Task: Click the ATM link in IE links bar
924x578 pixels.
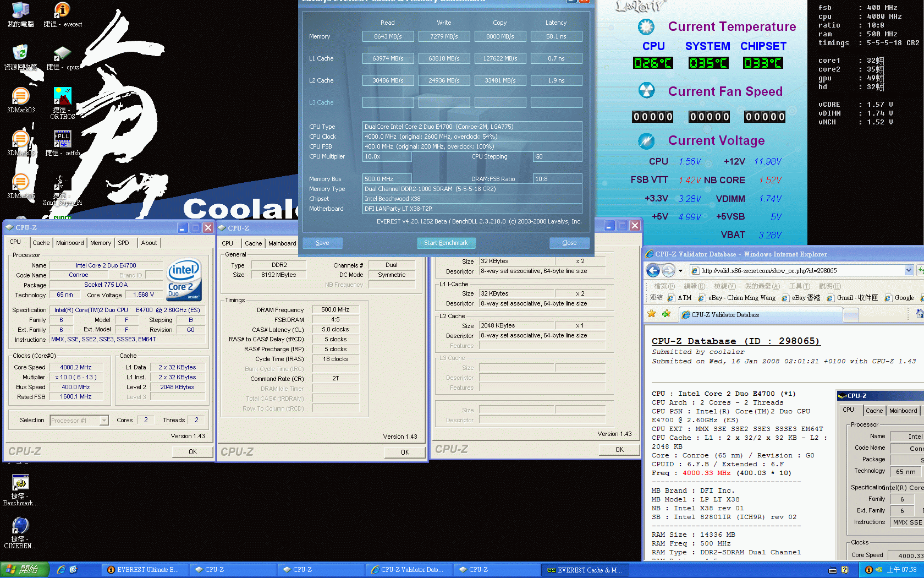Action: point(679,298)
